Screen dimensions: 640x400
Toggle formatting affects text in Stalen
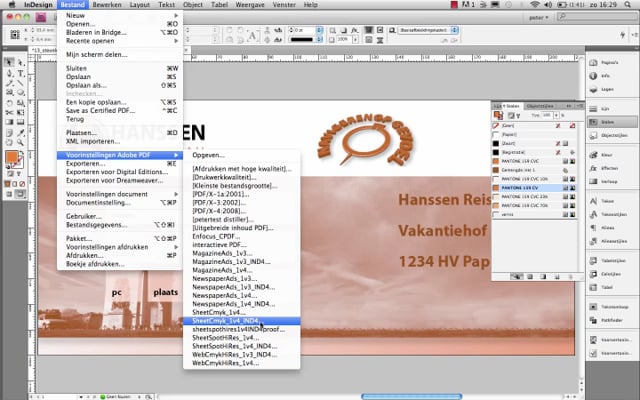click(x=518, y=116)
